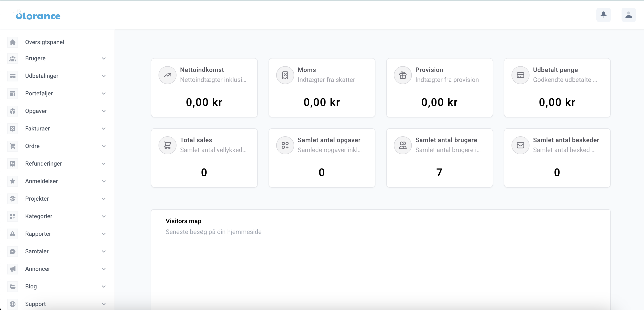Click the Provision gift icon
644x310 pixels.
tap(402, 75)
